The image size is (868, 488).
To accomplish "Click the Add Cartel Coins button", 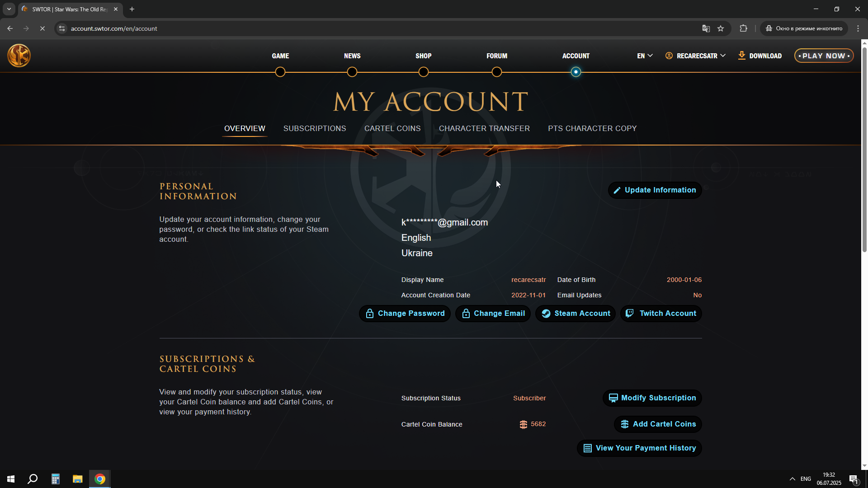I will (x=658, y=424).
